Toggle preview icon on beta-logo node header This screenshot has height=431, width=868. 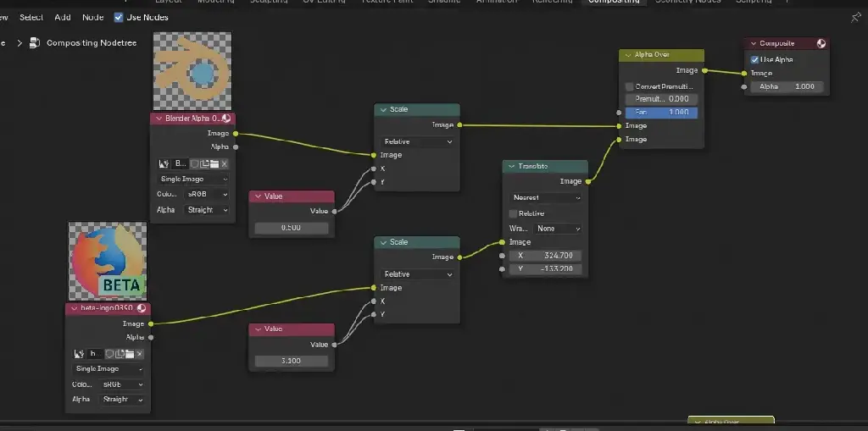tap(142, 308)
